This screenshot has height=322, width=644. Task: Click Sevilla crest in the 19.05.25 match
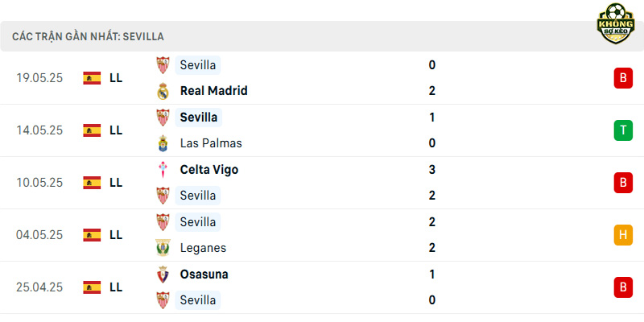[163, 65]
